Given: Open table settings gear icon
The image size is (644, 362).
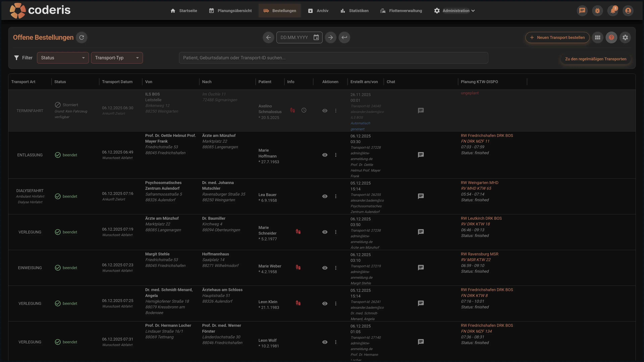Looking at the screenshot, I should point(625,38).
